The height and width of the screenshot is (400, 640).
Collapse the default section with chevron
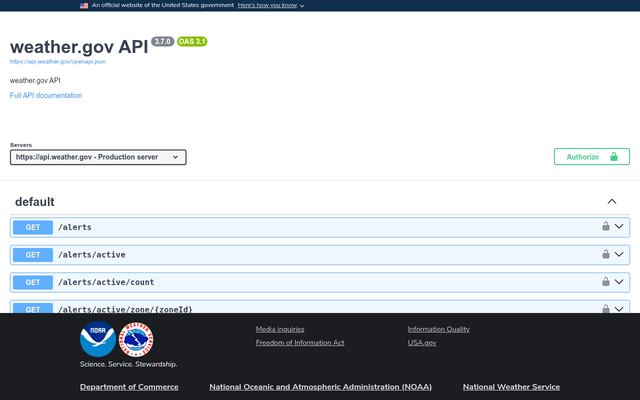611,202
